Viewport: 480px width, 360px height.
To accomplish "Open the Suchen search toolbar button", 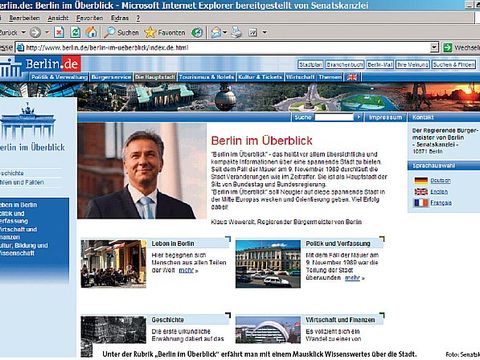I will coord(121,32).
